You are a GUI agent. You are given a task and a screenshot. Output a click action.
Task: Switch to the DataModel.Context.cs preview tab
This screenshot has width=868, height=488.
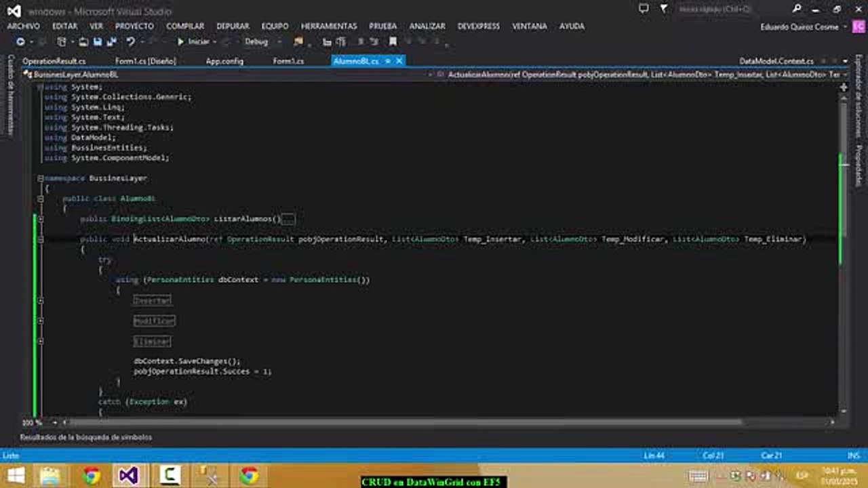tap(776, 61)
